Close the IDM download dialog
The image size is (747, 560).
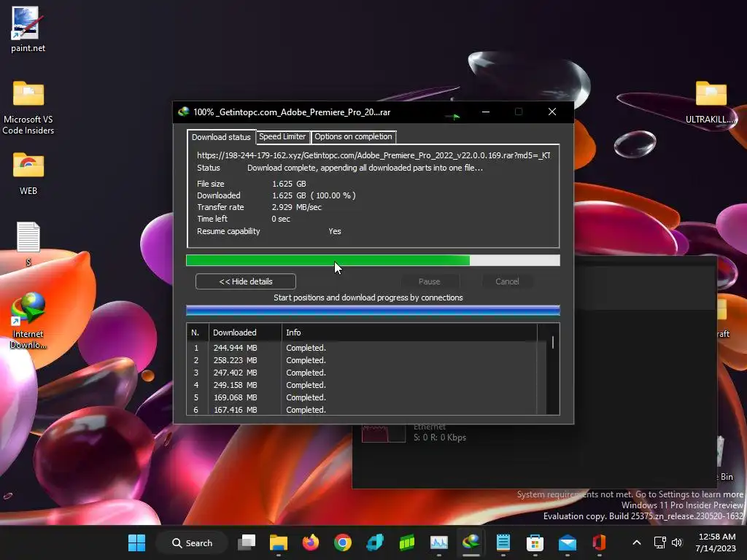(x=551, y=112)
